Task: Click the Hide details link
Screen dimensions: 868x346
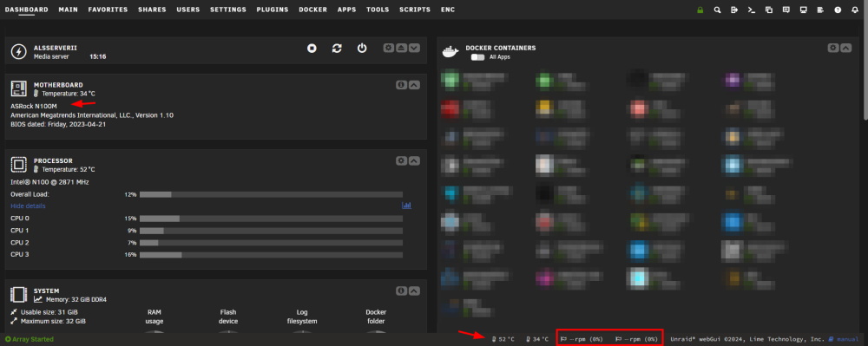Action: tap(28, 206)
